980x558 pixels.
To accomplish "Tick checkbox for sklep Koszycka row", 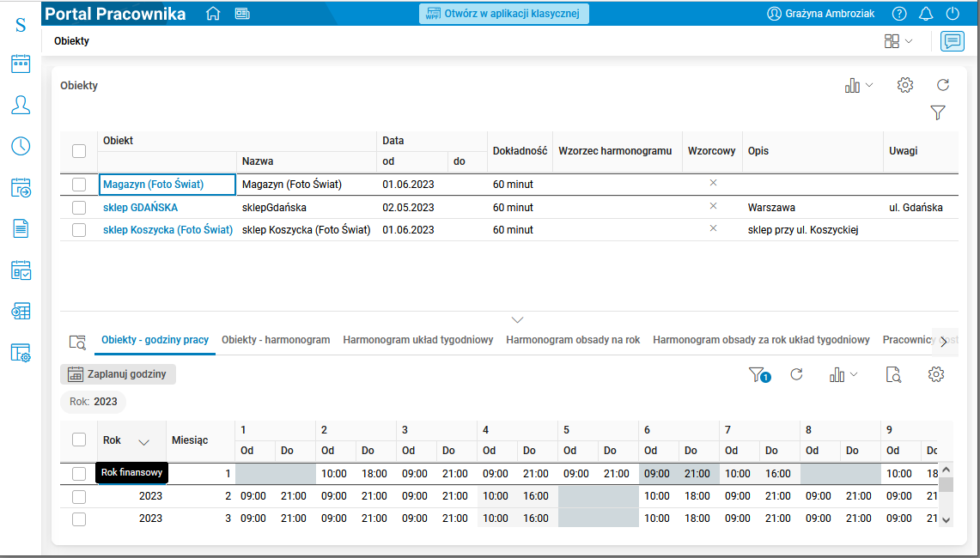I will click(79, 230).
